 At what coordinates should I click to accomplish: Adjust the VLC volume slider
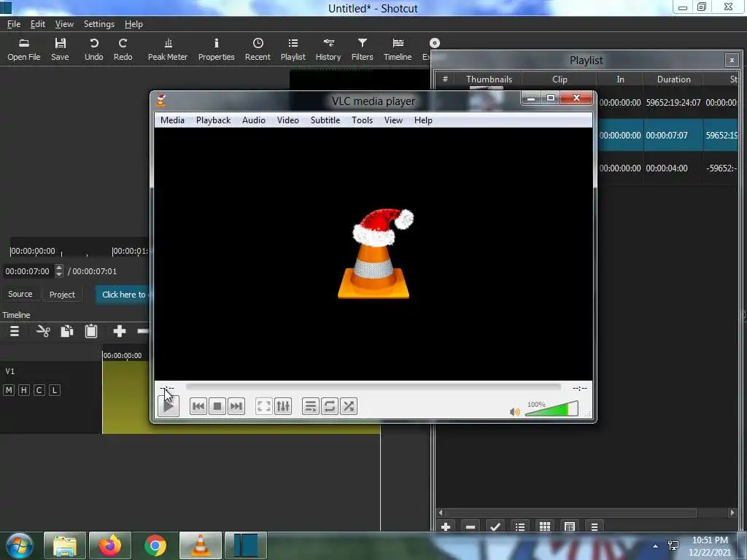click(x=551, y=409)
